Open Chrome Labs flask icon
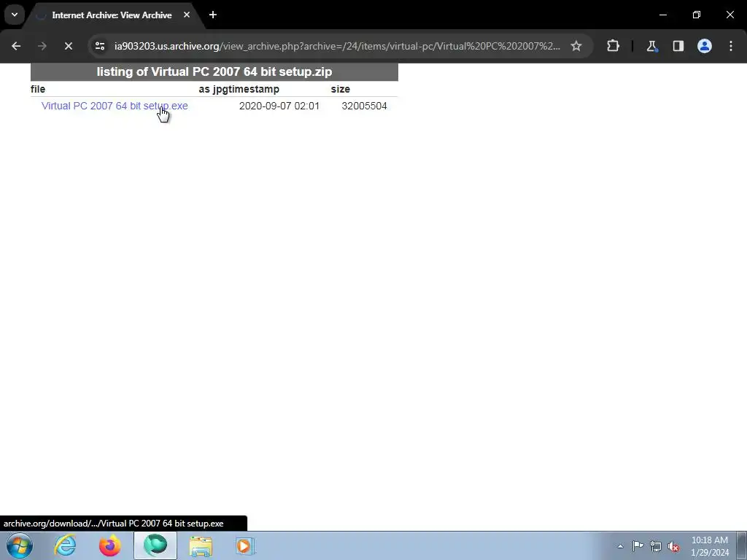 651,46
